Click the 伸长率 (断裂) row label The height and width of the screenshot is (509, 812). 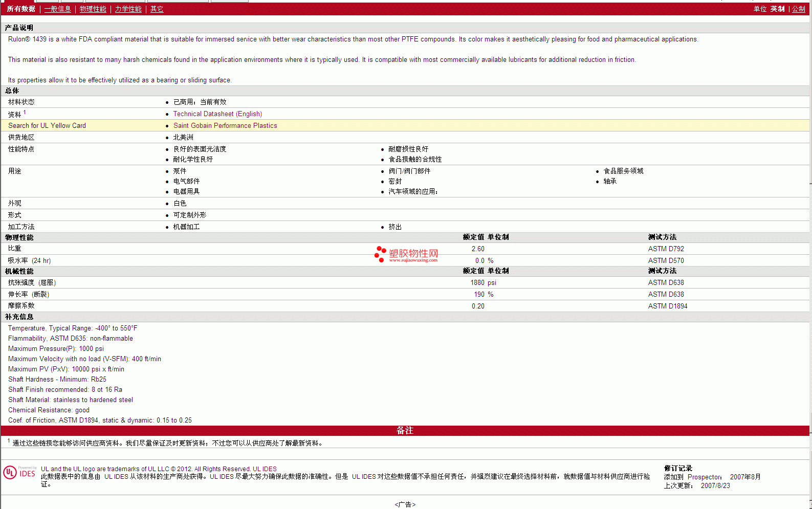coord(29,294)
